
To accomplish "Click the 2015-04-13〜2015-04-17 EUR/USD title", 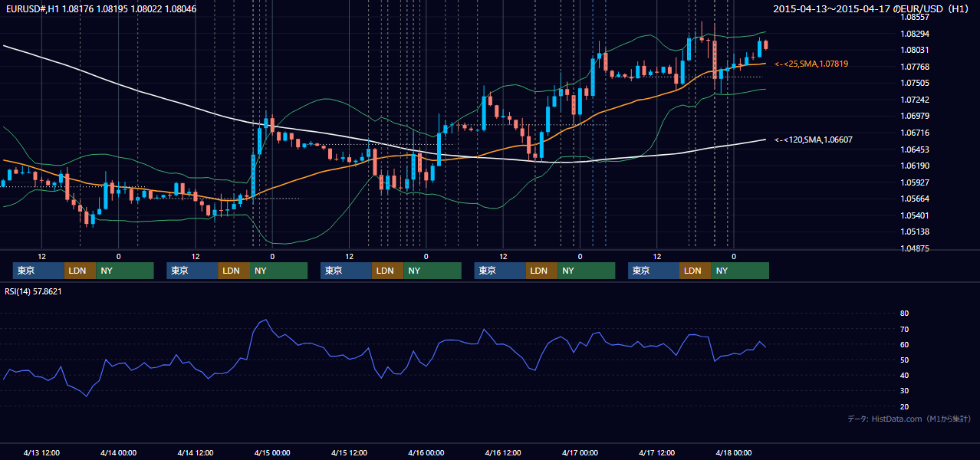I will pyautogui.click(x=873, y=9).
